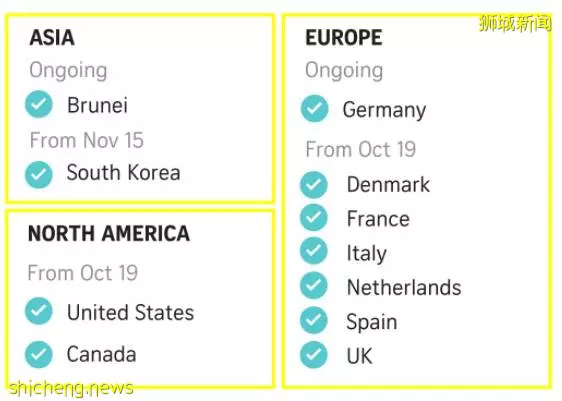Click the checkmark icon beside South Korea
The image size is (562, 401).
pos(39,175)
